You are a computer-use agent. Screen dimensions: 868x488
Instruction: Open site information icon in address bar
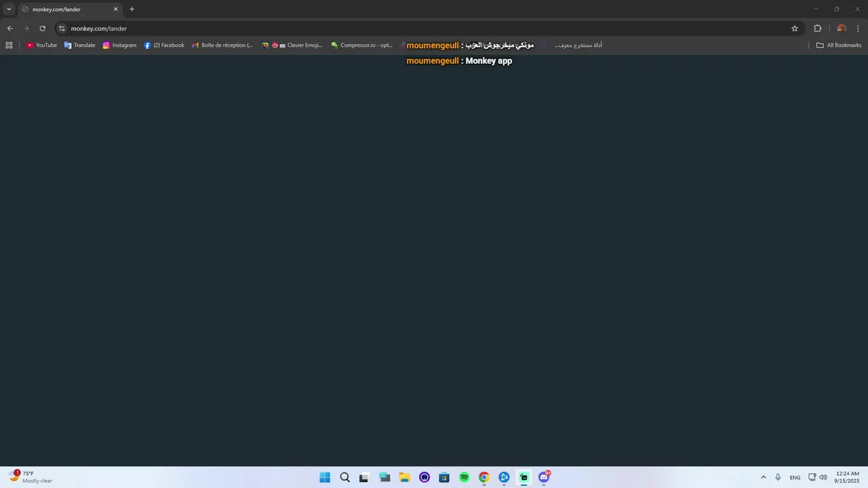point(62,28)
